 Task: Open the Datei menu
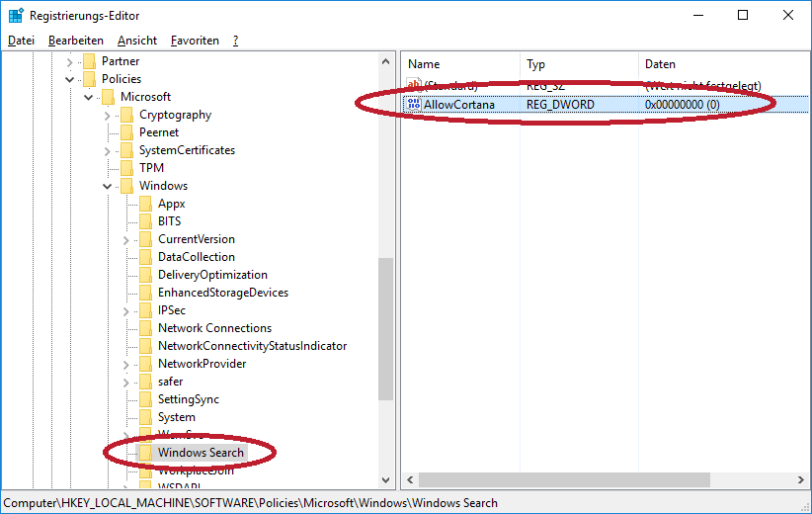tap(21, 41)
